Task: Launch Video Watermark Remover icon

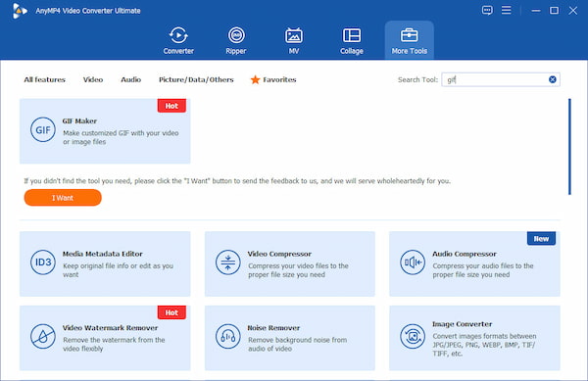Action: [x=43, y=336]
